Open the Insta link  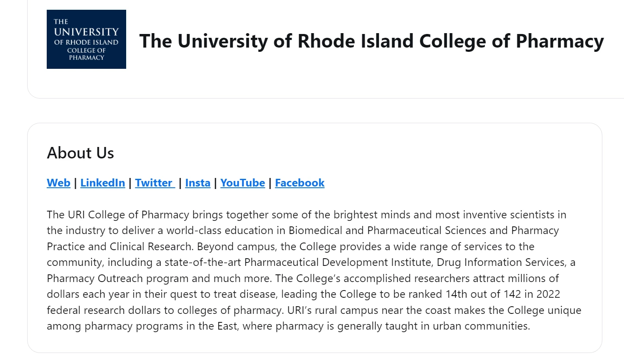tap(198, 183)
